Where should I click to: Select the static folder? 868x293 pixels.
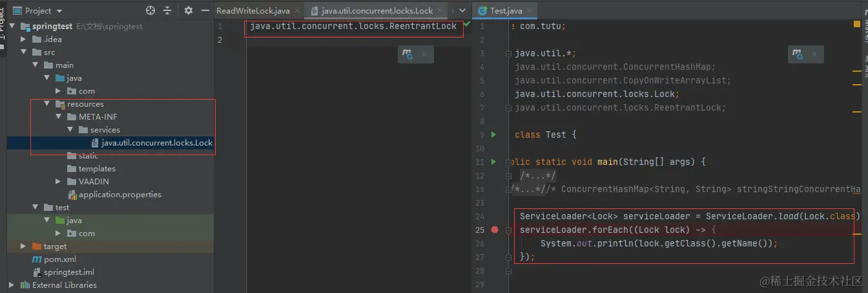click(x=88, y=156)
